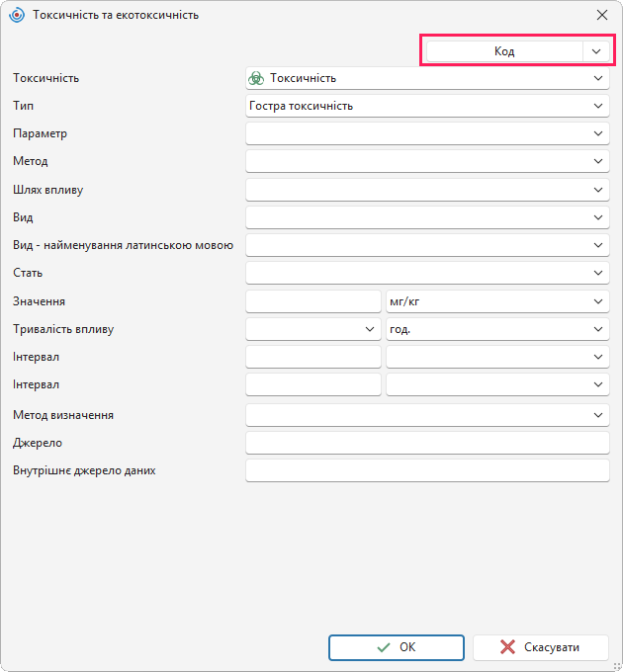The width and height of the screenshot is (623, 672).
Task: Expand the Метод combo box
Action: pos(427,161)
